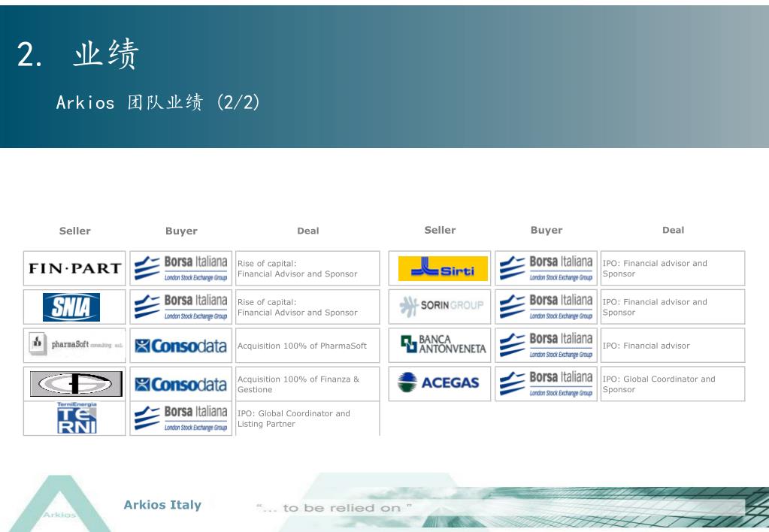Click the '2. 业绩' slide title
The width and height of the screenshot is (769, 532).
pyautogui.click(x=78, y=54)
